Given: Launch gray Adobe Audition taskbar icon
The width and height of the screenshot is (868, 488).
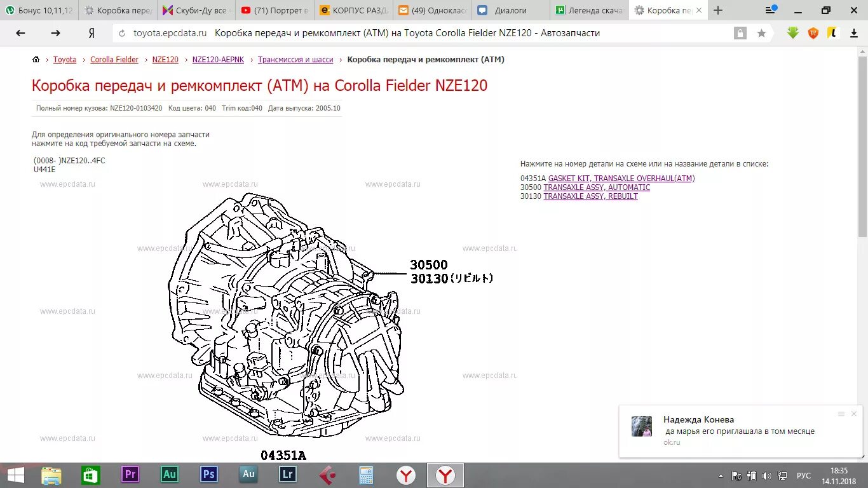Looking at the screenshot, I should pos(248,474).
